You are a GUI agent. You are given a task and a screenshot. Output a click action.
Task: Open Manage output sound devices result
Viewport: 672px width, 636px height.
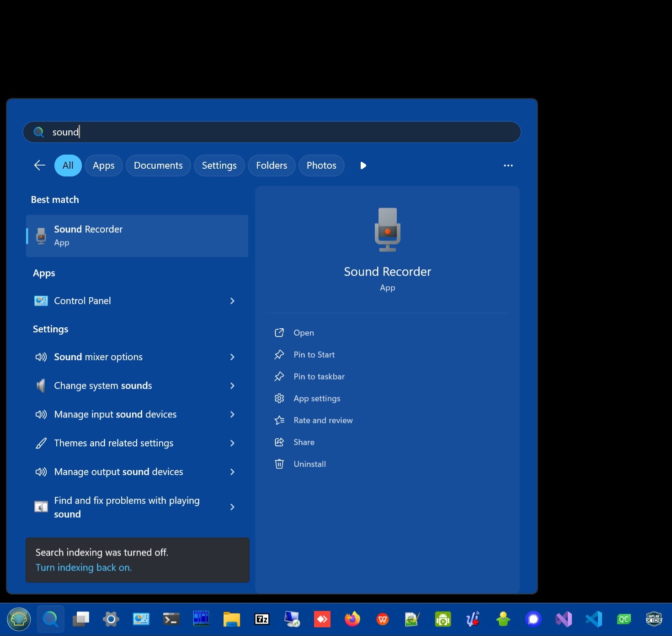tap(137, 472)
